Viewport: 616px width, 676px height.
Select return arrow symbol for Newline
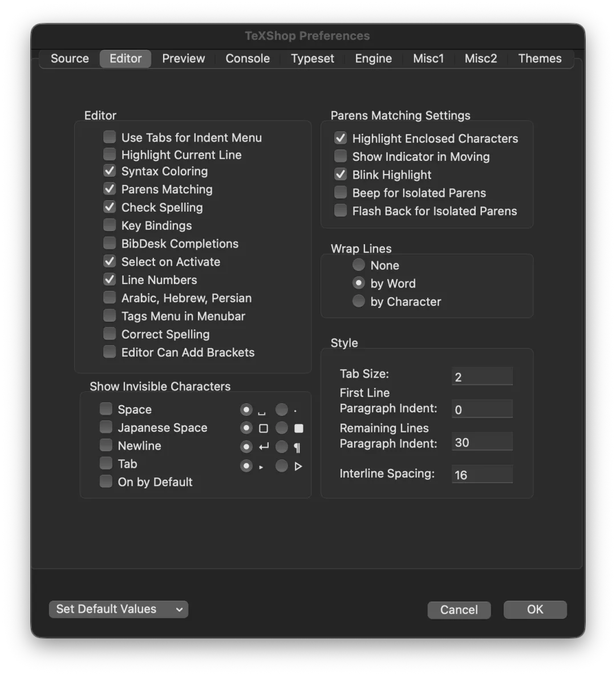(246, 447)
